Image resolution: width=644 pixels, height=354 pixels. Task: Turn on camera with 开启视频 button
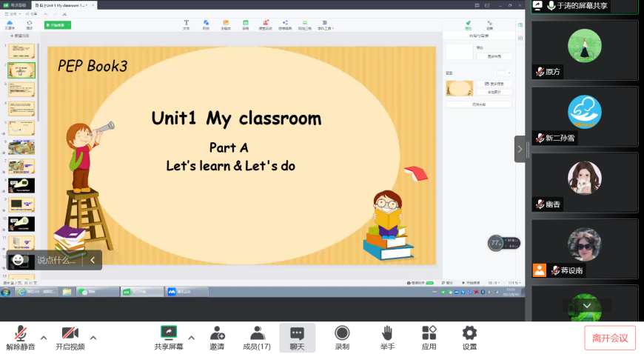pyautogui.click(x=70, y=338)
